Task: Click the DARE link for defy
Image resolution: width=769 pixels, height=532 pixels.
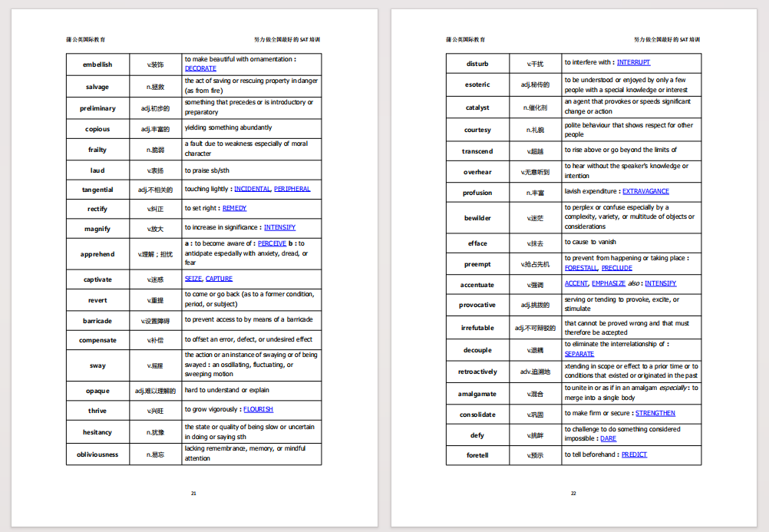Action: coord(608,439)
